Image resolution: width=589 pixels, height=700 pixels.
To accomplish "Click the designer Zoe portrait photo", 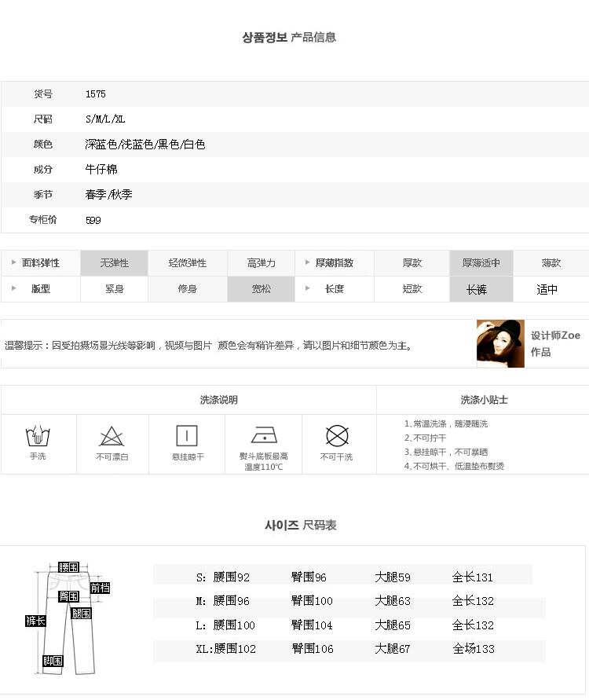I will coord(500,343).
